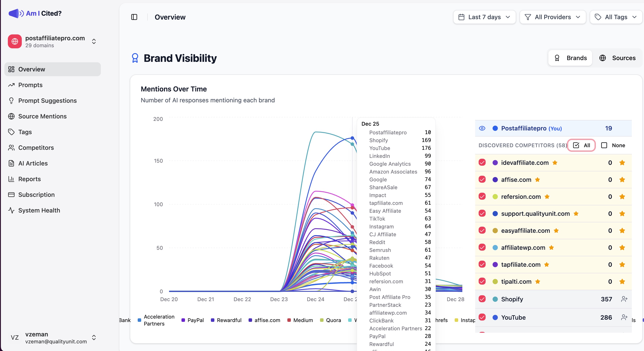
Task: Open the Reports section
Action: click(x=29, y=179)
